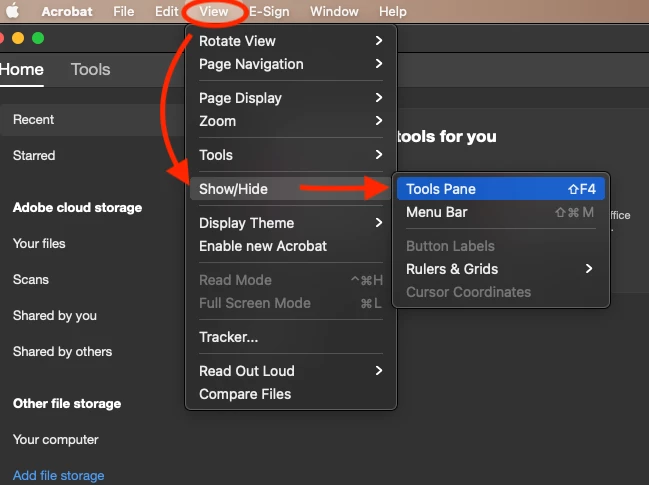Open Scans in the sidebar
This screenshot has width=649, height=485.
click(x=31, y=279)
